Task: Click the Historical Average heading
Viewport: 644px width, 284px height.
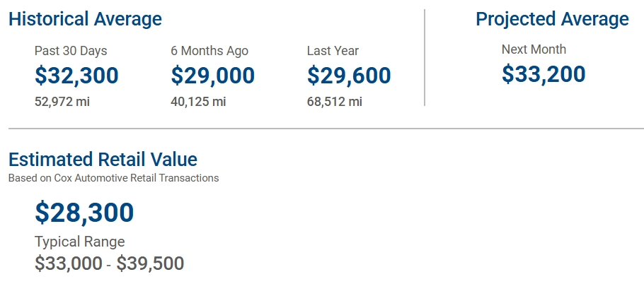Action: (x=85, y=19)
